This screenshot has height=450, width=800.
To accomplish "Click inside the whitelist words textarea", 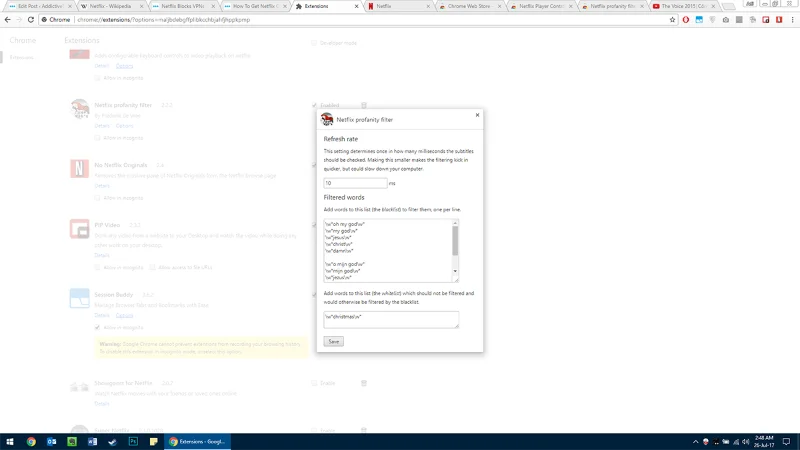I will [391, 319].
